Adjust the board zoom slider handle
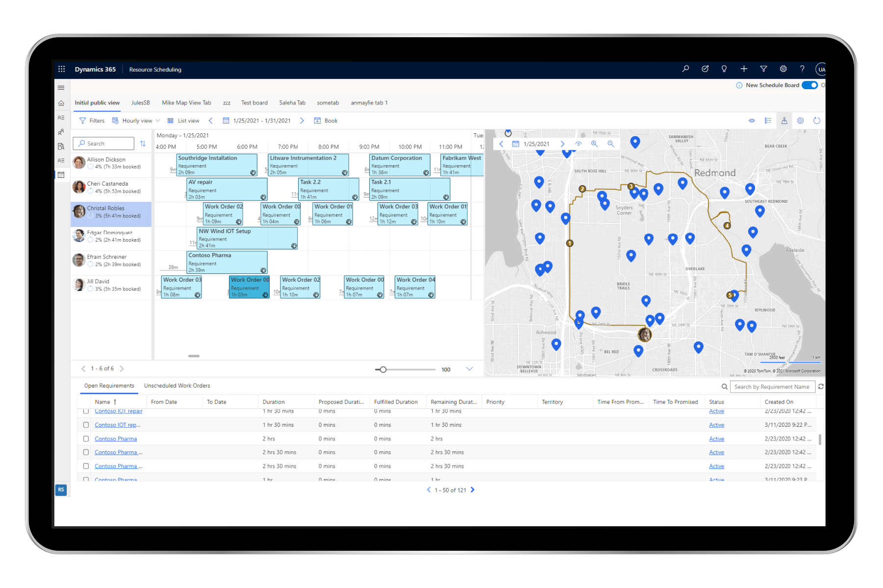Image resolution: width=883 pixels, height=588 pixels. (x=383, y=369)
